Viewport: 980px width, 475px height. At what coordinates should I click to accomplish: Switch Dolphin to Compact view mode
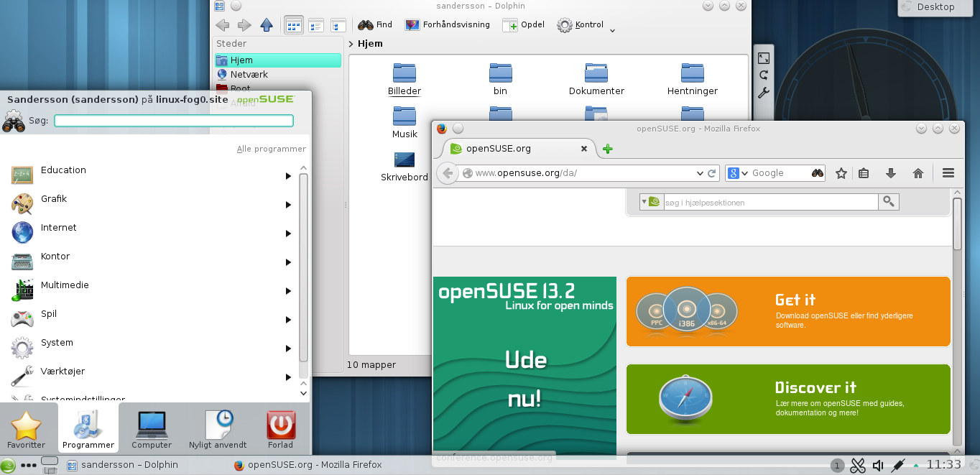(315, 25)
